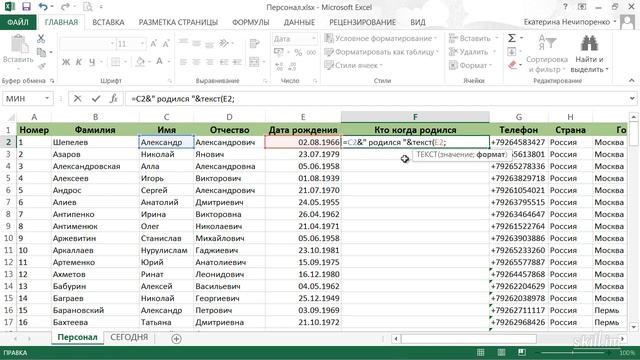Select cell containing Шепелев
The image size is (640, 360).
pos(95,142)
